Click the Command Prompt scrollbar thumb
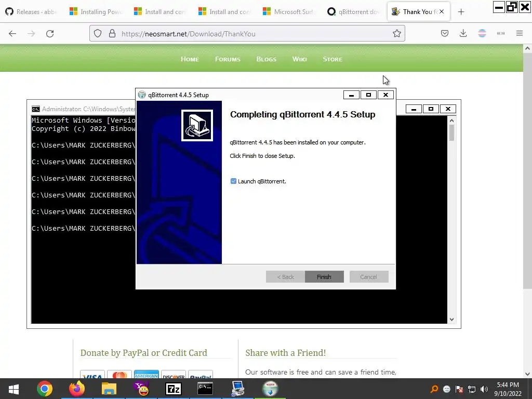 [x=451, y=132]
